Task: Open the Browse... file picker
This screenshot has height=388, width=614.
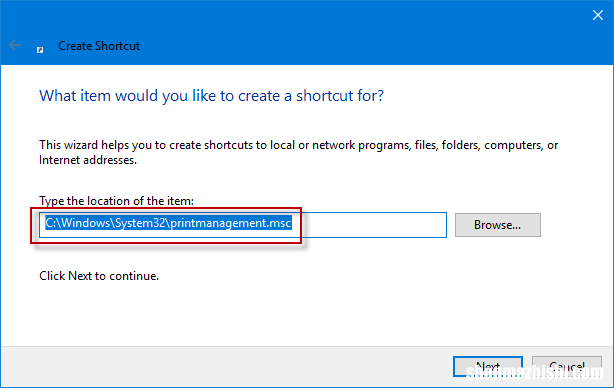Action: (497, 225)
